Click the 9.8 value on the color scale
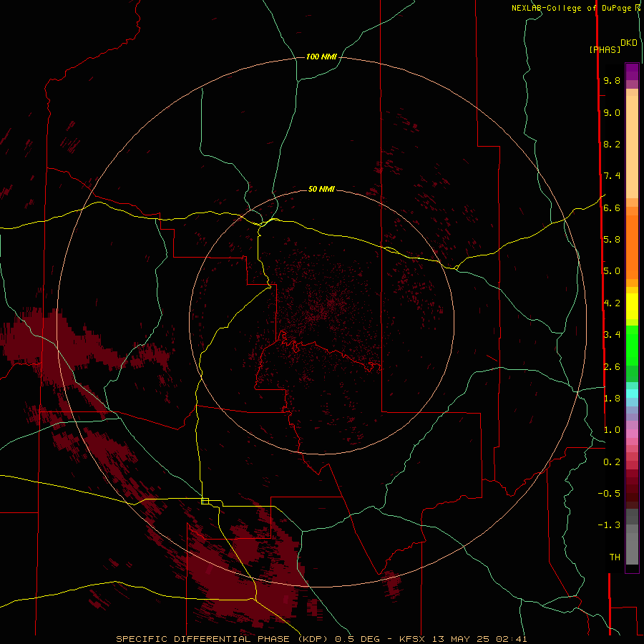 click(612, 80)
